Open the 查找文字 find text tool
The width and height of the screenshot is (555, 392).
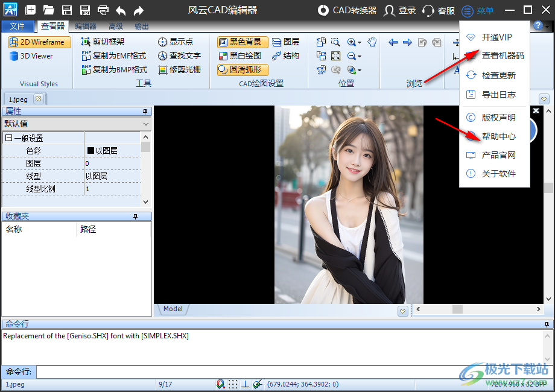(179, 55)
